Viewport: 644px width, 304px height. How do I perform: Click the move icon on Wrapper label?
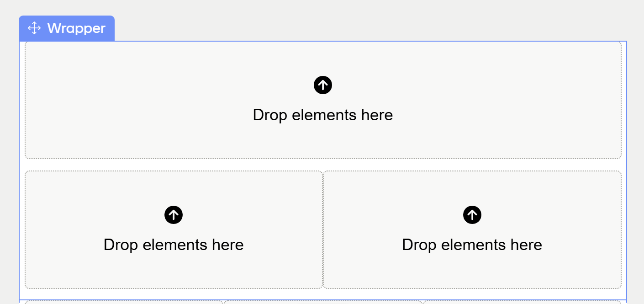click(34, 28)
